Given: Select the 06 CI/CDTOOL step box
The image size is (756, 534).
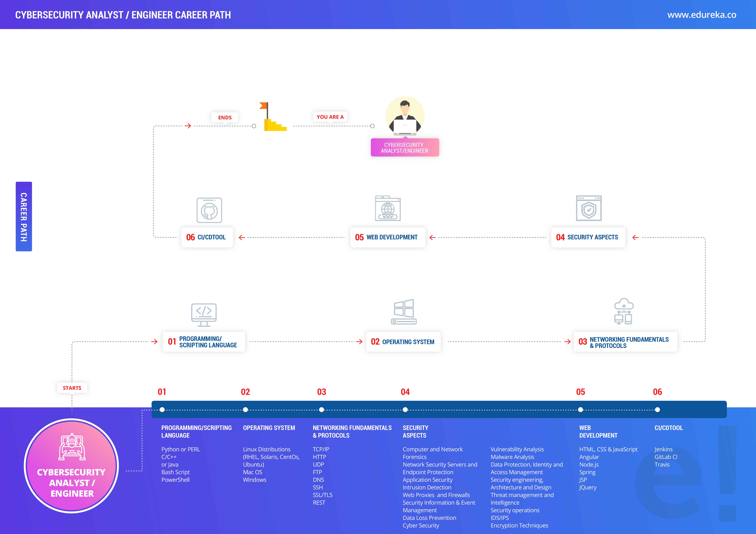Looking at the screenshot, I should point(207,237).
